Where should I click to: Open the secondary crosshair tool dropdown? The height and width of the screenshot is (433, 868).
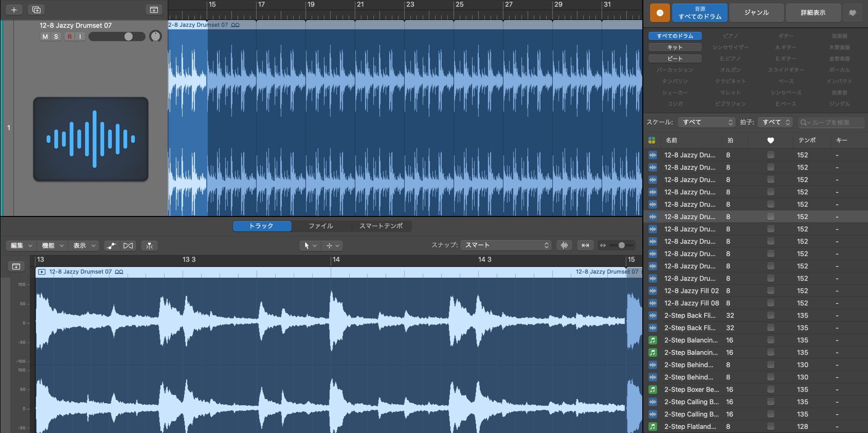point(332,246)
